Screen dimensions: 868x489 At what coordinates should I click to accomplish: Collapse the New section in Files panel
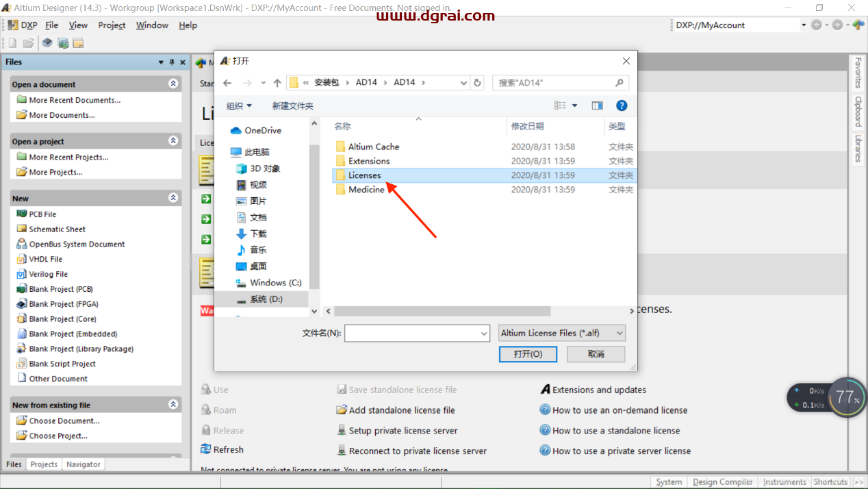coord(173,198)
